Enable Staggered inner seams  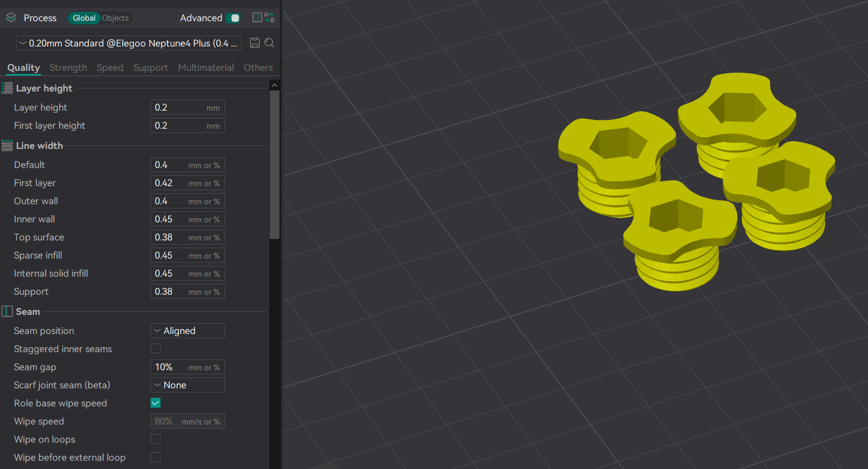tap(155, 349)
